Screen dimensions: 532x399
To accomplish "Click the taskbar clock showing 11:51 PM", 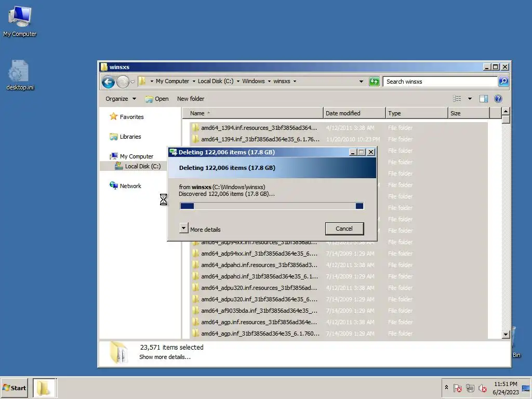I will coord(506,388).
